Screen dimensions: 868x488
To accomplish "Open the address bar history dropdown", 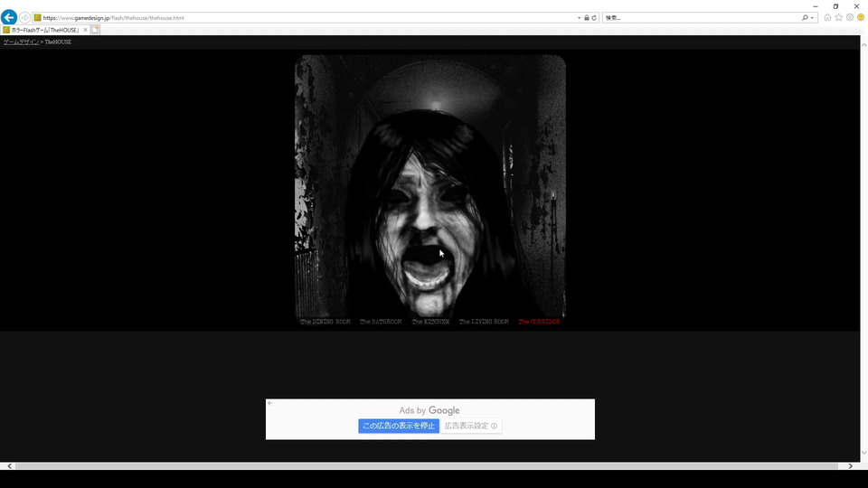I will click(x=579, y=18).
